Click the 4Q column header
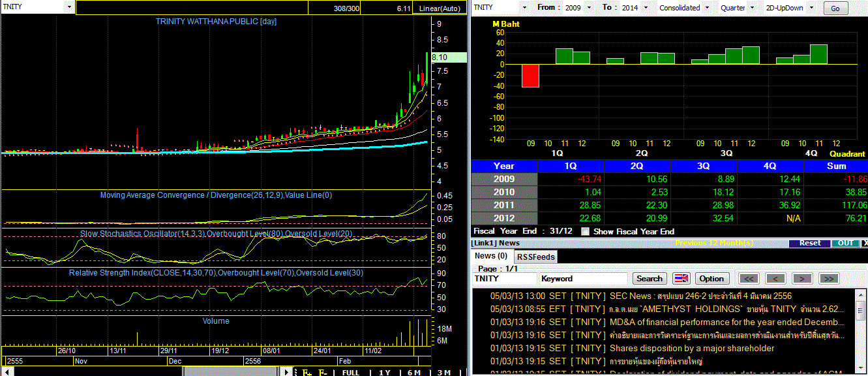 tap(770, 166)
